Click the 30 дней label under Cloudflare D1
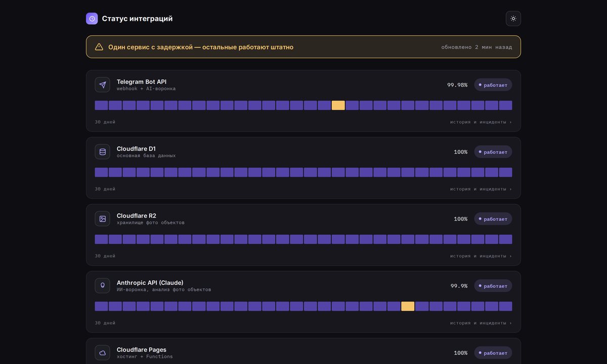The width and height of the screenshot is (607, 364). [105, 189]
